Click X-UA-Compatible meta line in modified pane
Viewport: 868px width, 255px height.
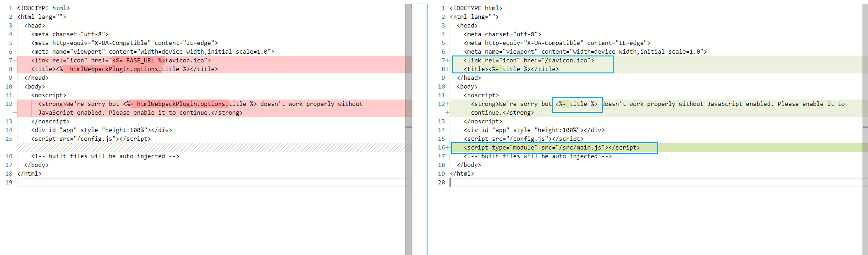(557, 43)
